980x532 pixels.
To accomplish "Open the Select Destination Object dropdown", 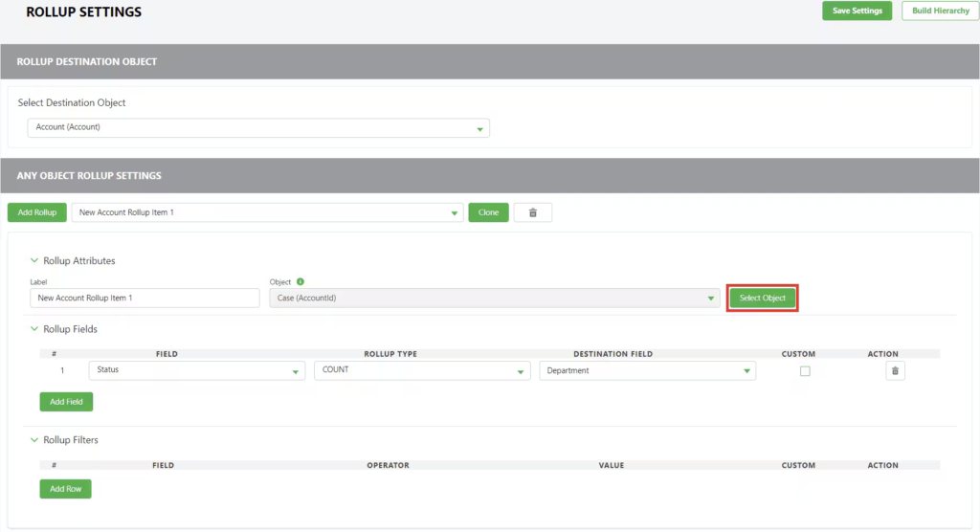I will point(258,127).
